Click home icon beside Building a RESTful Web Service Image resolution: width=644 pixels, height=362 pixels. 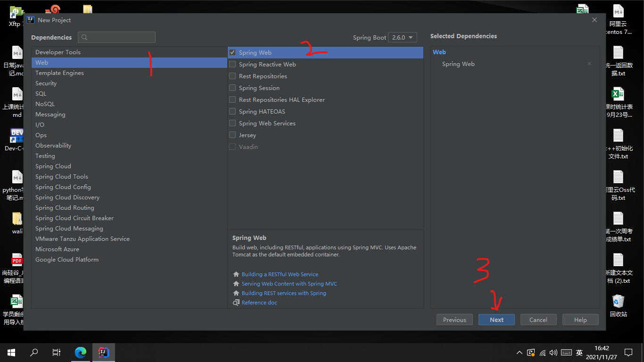[236, 274]
